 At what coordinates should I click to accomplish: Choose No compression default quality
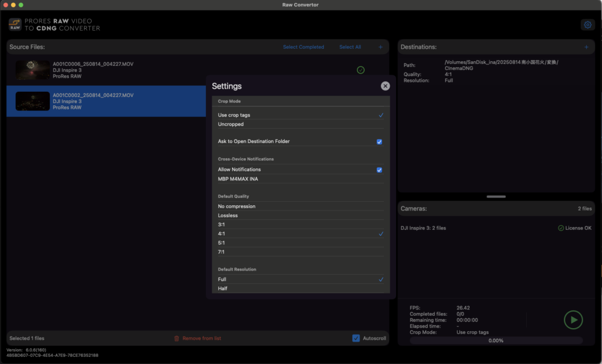click(300, 206)
